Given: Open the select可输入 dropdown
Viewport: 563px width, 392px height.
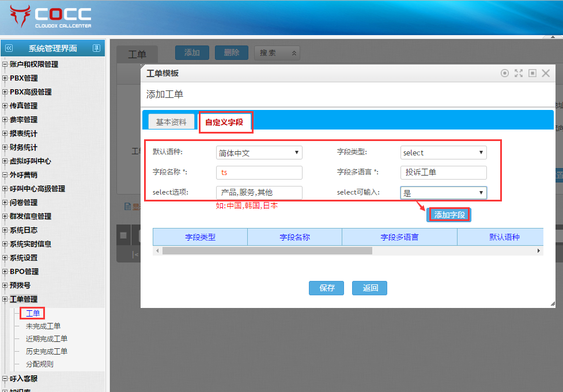Looking at the screenshot, I should click(443, 193).
